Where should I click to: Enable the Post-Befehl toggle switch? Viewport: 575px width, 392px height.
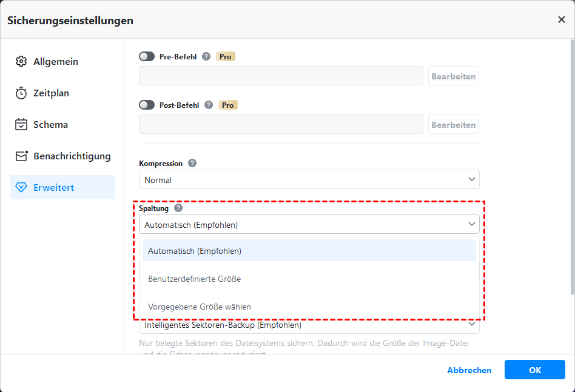click(147, 105)
